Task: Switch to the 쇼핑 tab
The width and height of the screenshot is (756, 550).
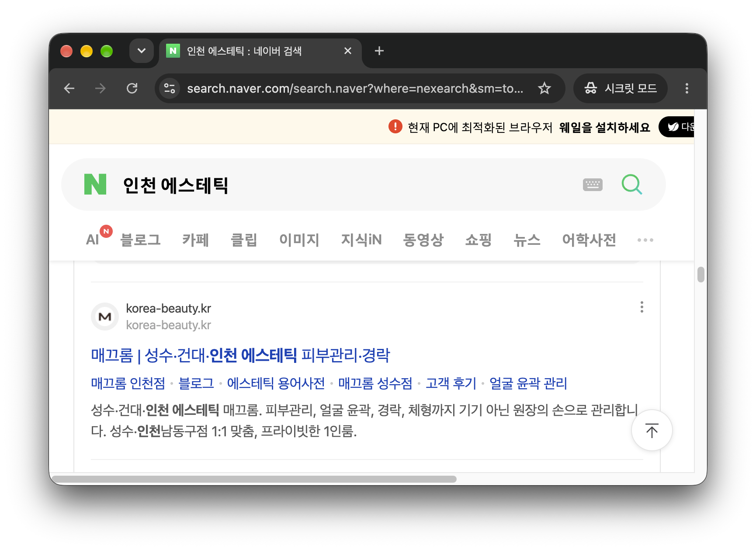Action: 479,240
